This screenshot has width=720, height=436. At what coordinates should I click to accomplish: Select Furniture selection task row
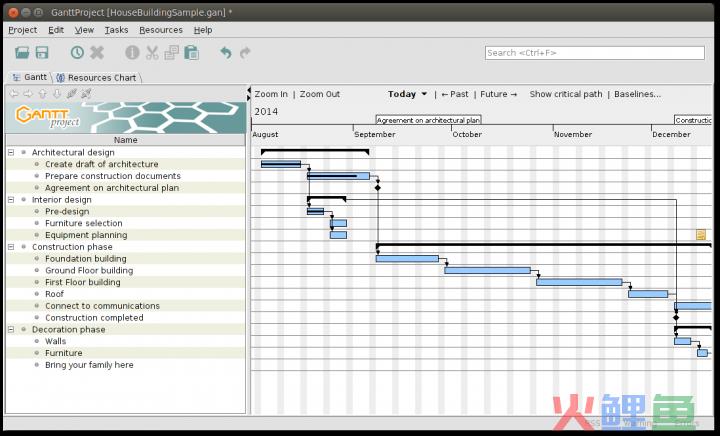tap(125, 223)
